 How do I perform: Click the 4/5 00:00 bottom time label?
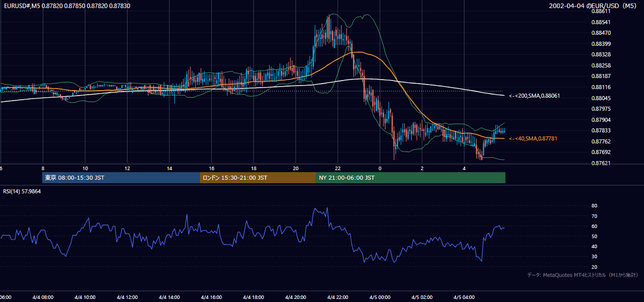[379, 297]
